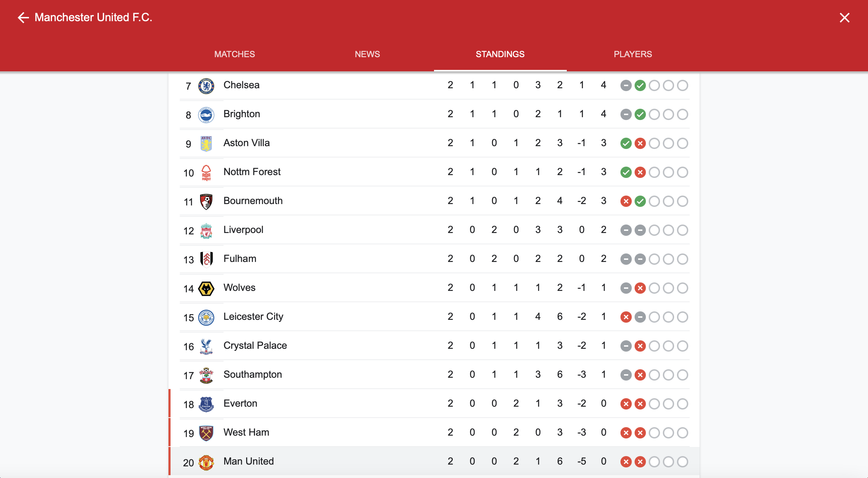The width and height of the screenshot is (868, 478).
Task: Switch to the Matches tab
Action: click(x=234, y=54)
